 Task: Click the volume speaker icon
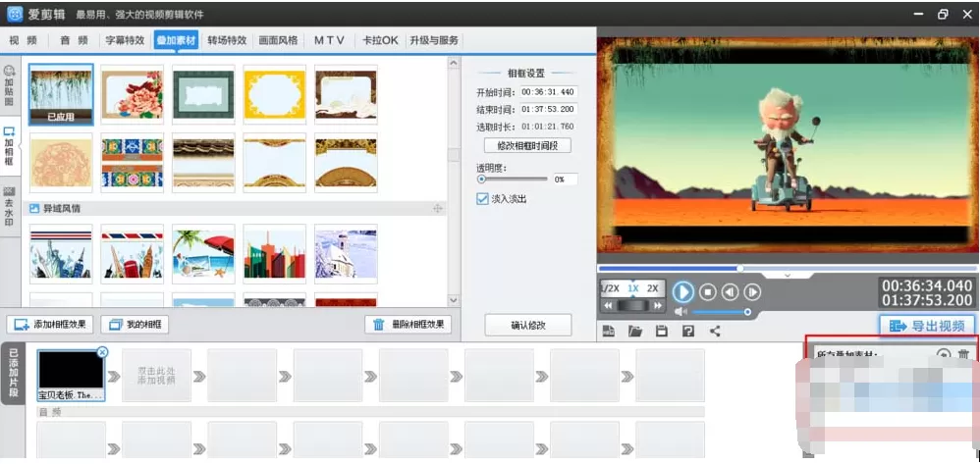pyautogui.click(x=681, y=311)
